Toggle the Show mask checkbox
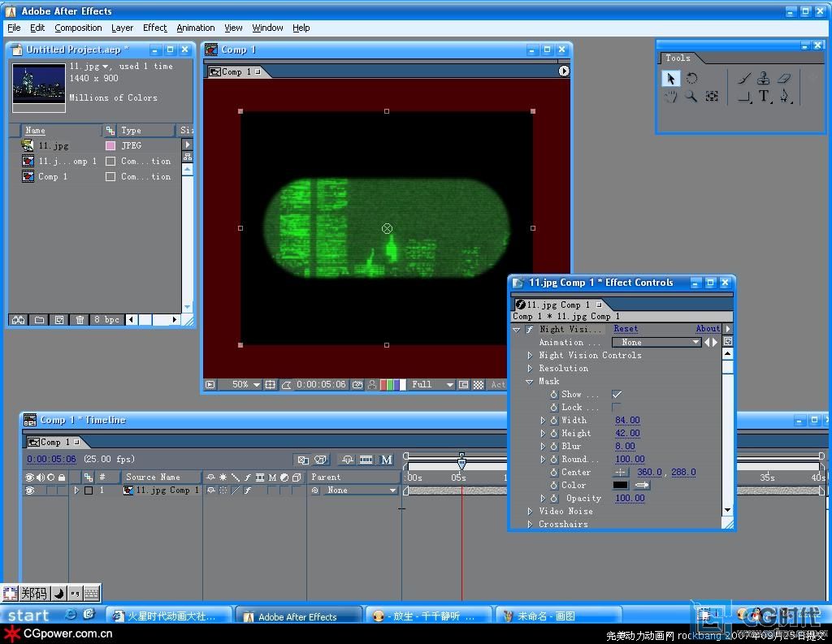832x644 pixels. (617, 394)
